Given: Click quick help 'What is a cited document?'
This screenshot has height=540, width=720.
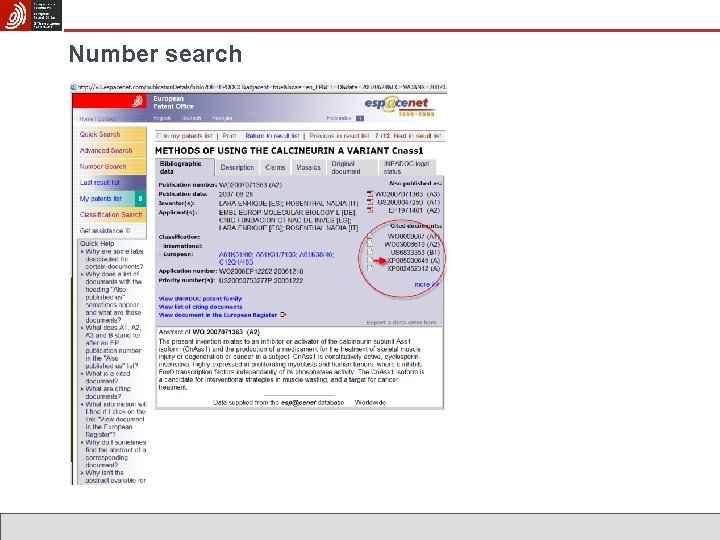Looking at the screenshot, I should [107, 377].
